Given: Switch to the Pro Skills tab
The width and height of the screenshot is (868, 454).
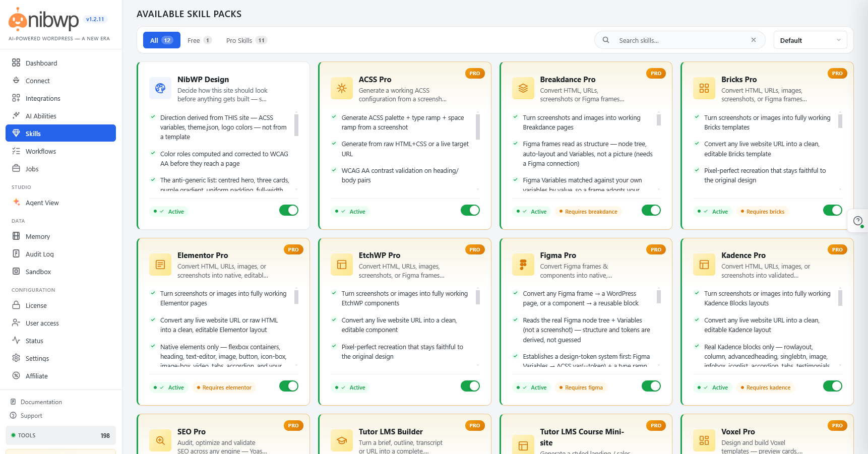Looking at the screenshot, I should tap(246, 40).
